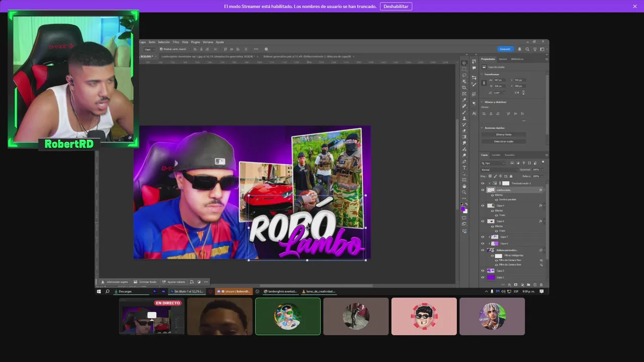Image resolution: width=644 pixels, height=362 pixels.
Task: Select the Move tool in Photoshop toolbar
Action: point(464,63)
